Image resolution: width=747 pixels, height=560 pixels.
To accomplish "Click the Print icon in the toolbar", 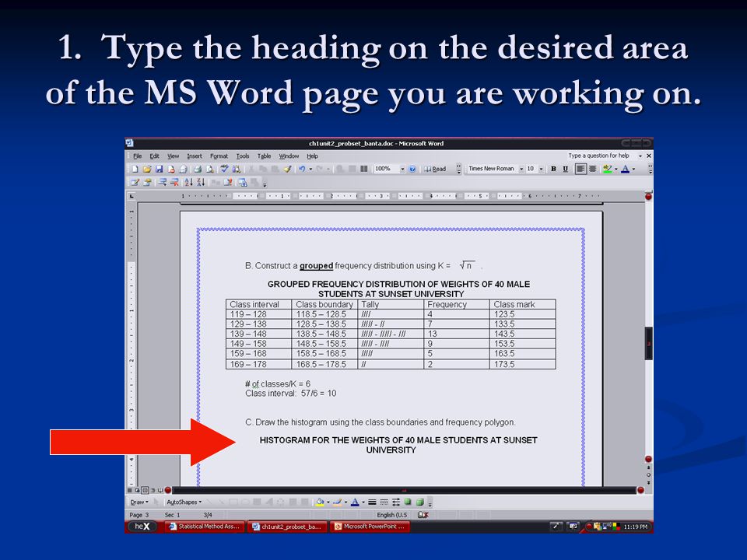I will pos(198,169).
